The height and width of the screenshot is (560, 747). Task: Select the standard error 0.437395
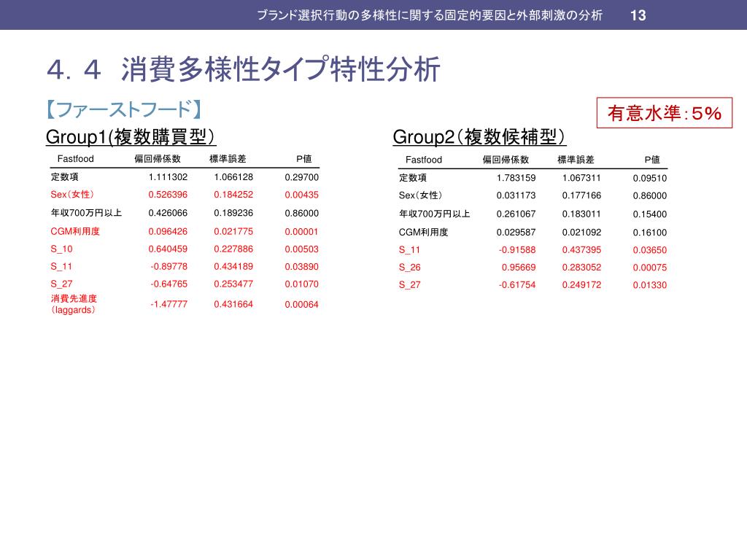581,249
